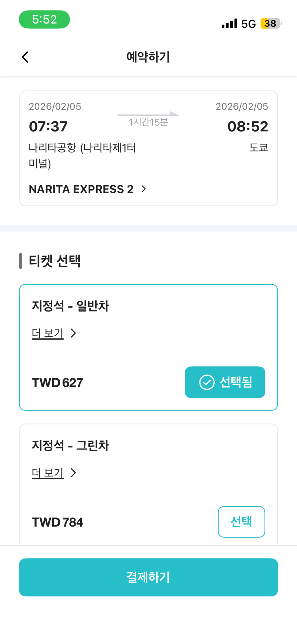The width and height of the screenshot is (297, 644).
Task: Tap the 5G network indicator
Action: click(248, 24)
